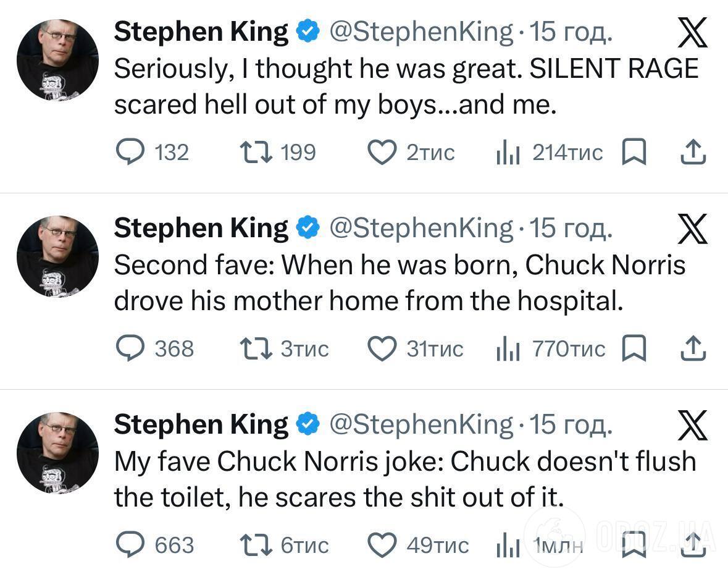Bookmark the 'Second fave' tweet
728x577 pixels.
point(634,349)
